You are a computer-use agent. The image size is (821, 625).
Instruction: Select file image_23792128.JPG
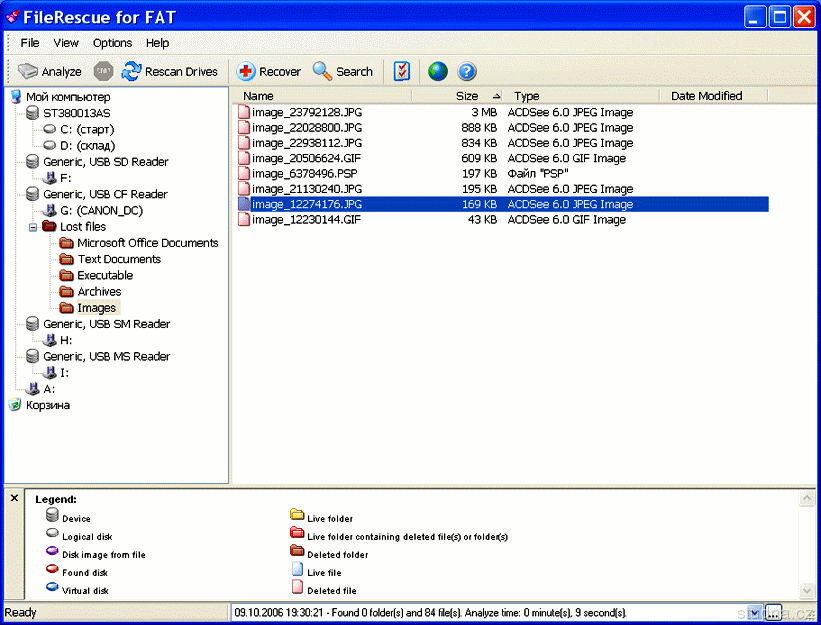tap(307, 113)
